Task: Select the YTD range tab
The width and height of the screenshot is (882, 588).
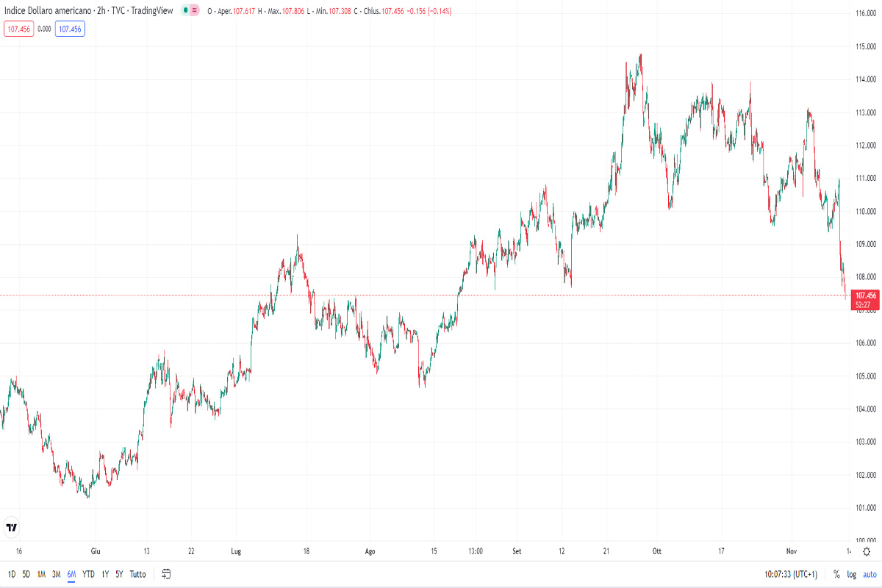Action: pyautogui.click(x=87, y=574)
